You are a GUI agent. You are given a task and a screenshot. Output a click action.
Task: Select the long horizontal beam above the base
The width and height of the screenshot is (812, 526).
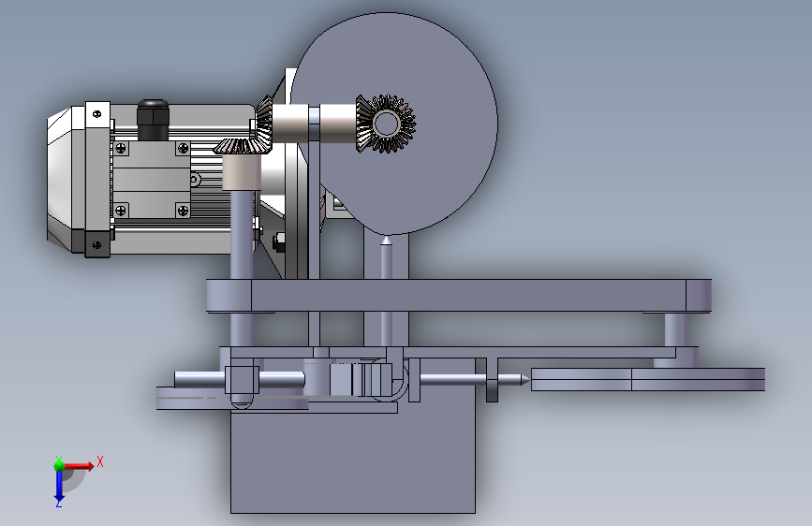tap(458, 296)
